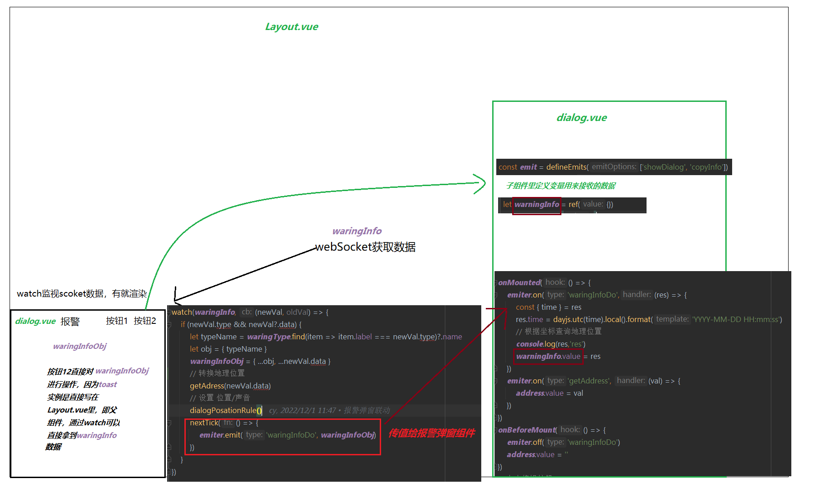The width and height of the screenshot is (815, 504).
Task: Click warningInfo.value = res assignment
Action: (558, 357)
